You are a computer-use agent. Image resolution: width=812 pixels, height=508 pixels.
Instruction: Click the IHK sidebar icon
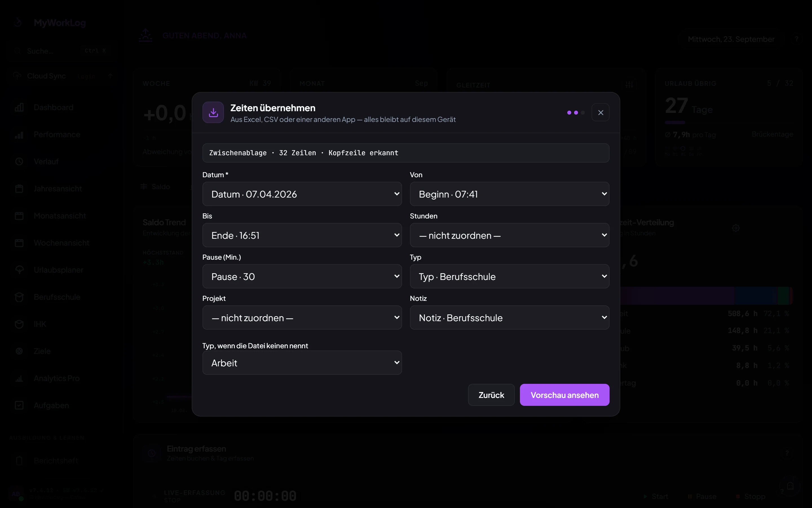pyautogui.click(x=19, y=324)
